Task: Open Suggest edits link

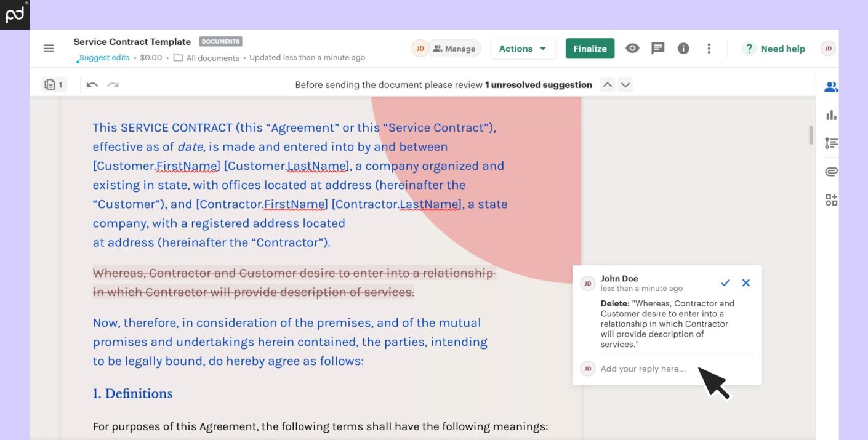Action: tap(103, 57)
